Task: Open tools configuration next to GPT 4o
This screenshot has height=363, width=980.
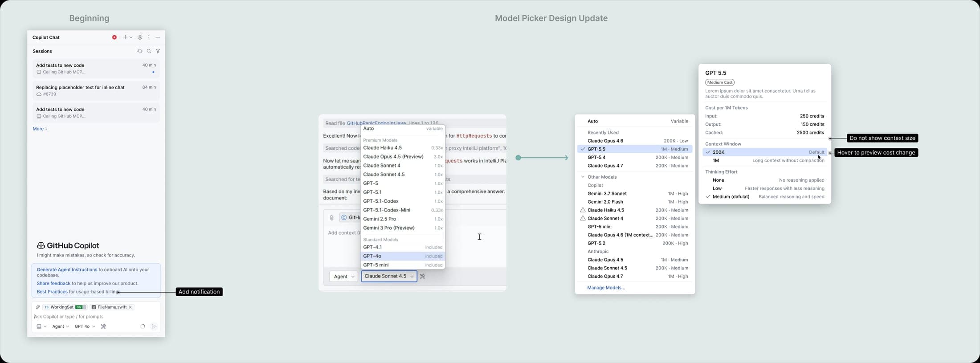Action: coord(103,326)
